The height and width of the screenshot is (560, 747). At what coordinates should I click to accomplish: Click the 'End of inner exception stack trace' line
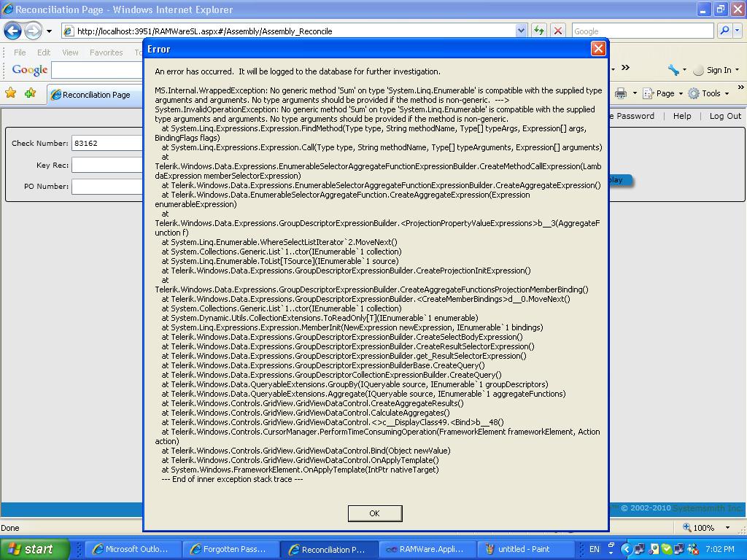coord(232,479)
